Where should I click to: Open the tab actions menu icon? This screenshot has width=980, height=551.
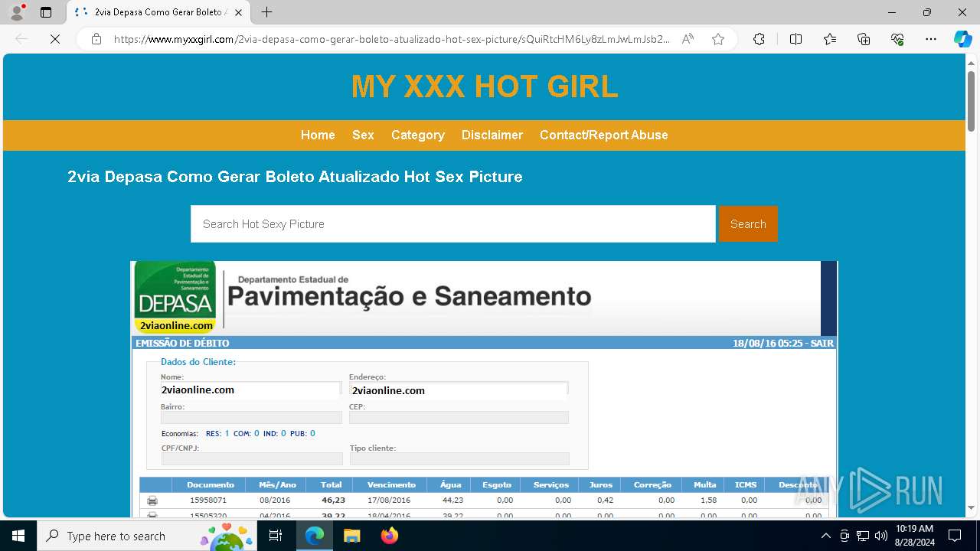point(46,12)
